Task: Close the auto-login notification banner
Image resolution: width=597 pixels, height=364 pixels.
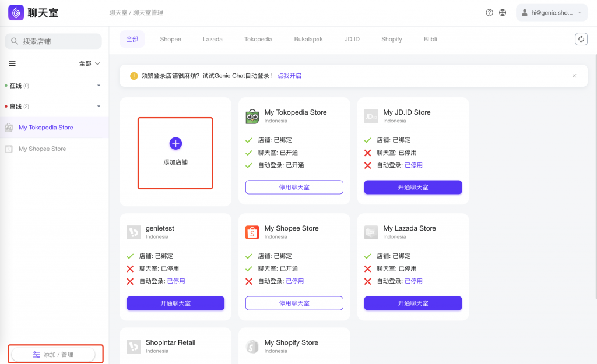Action: (x=574, y=76)
